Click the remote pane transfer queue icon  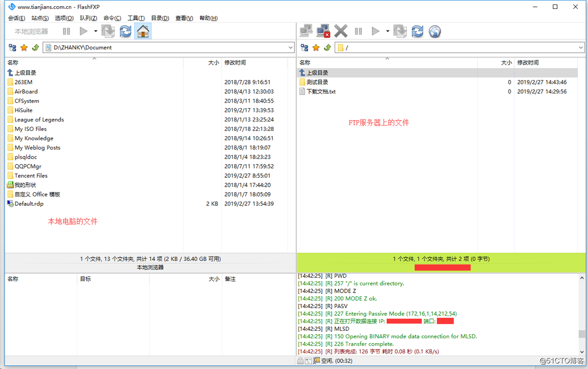click(x=400, y=31)
